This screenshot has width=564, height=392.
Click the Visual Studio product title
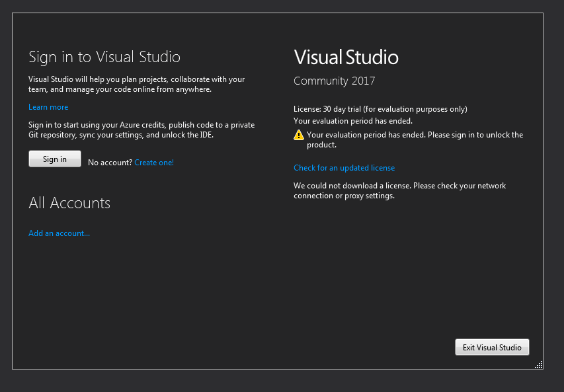pyautogui.click(x=346, y=58)
